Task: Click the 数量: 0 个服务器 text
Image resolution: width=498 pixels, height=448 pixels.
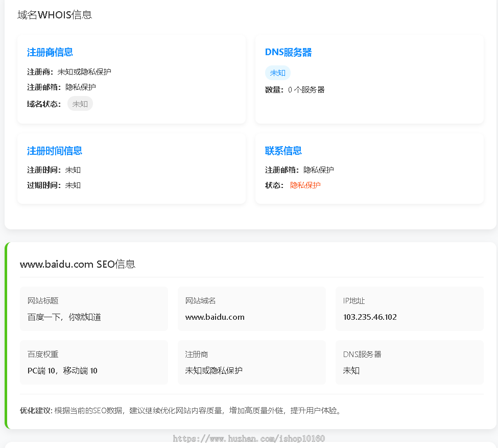Action: point(295,89)
